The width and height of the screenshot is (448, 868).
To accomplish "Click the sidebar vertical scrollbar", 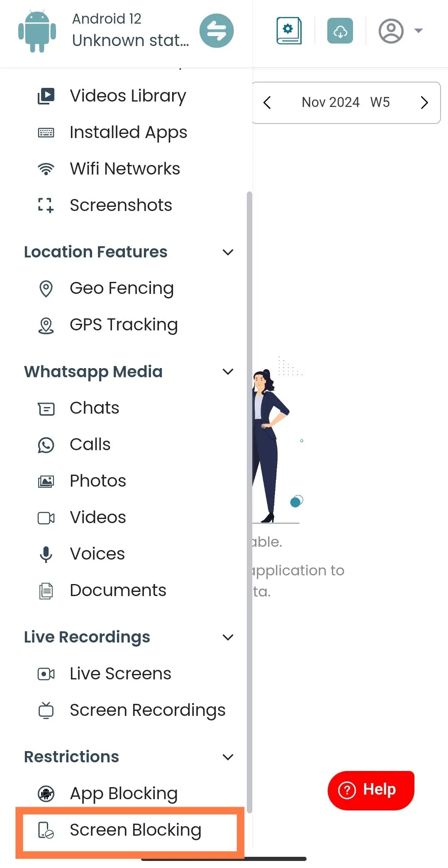I will tap(249, 502).
